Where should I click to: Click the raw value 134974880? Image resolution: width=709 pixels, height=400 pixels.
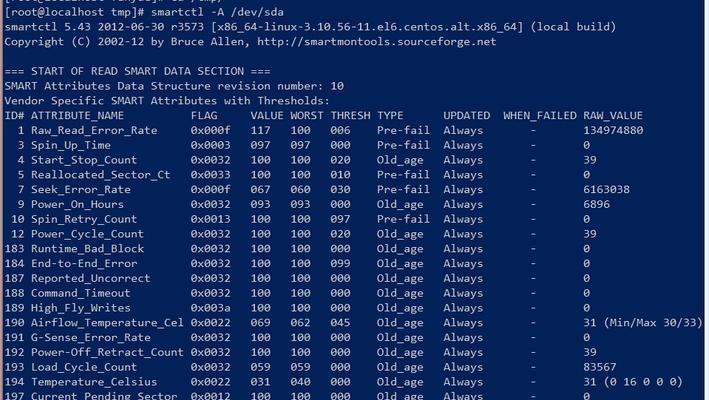[x=613, y=131]
